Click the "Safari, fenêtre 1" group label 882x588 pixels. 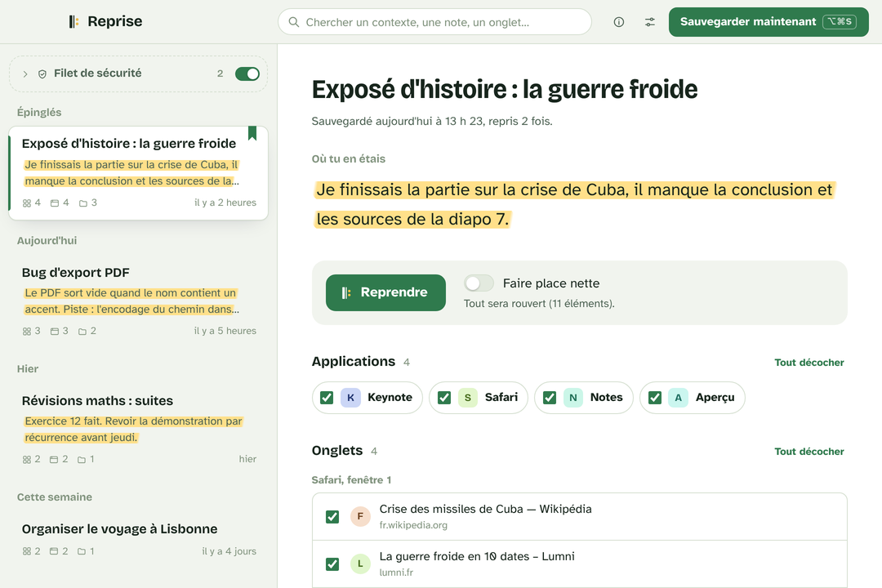tap(351, 480)
